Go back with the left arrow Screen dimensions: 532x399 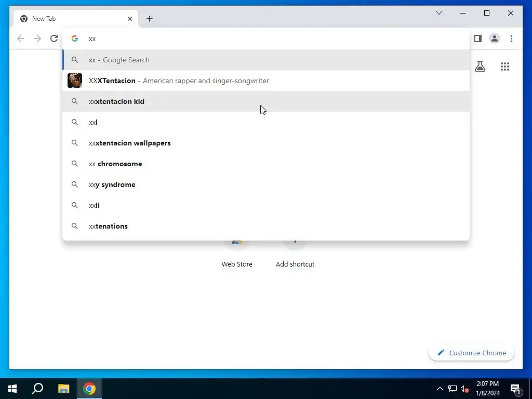point(21,38)
